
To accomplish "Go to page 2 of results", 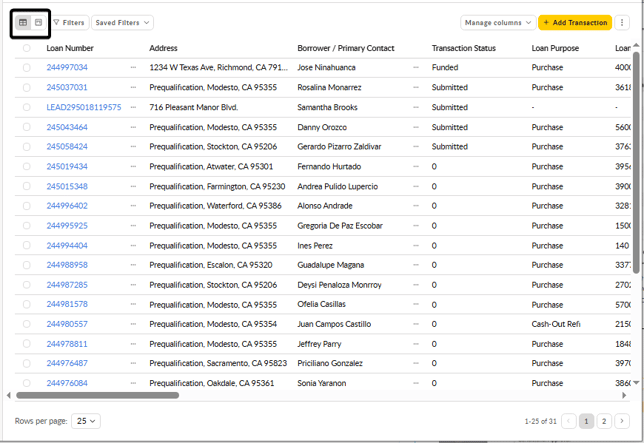I will [604, 421].
